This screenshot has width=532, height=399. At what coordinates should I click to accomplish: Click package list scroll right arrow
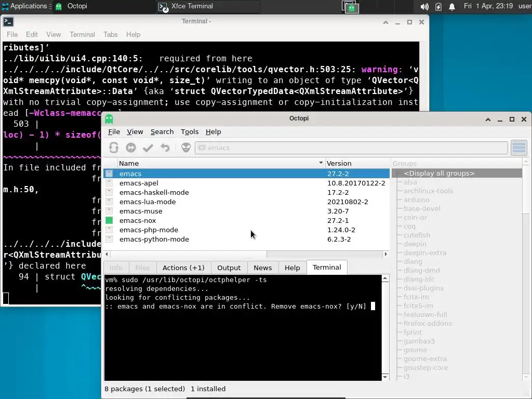tap(385, 254)
